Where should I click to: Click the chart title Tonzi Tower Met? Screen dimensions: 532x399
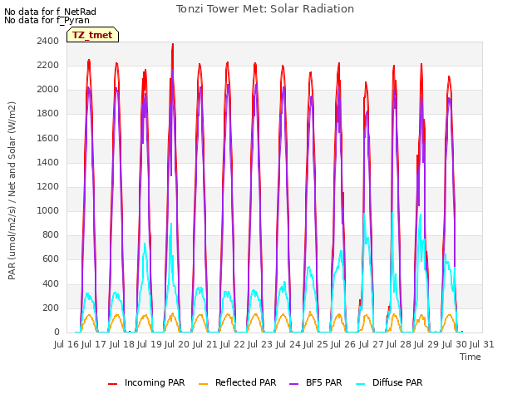click(x=265, y=9)
